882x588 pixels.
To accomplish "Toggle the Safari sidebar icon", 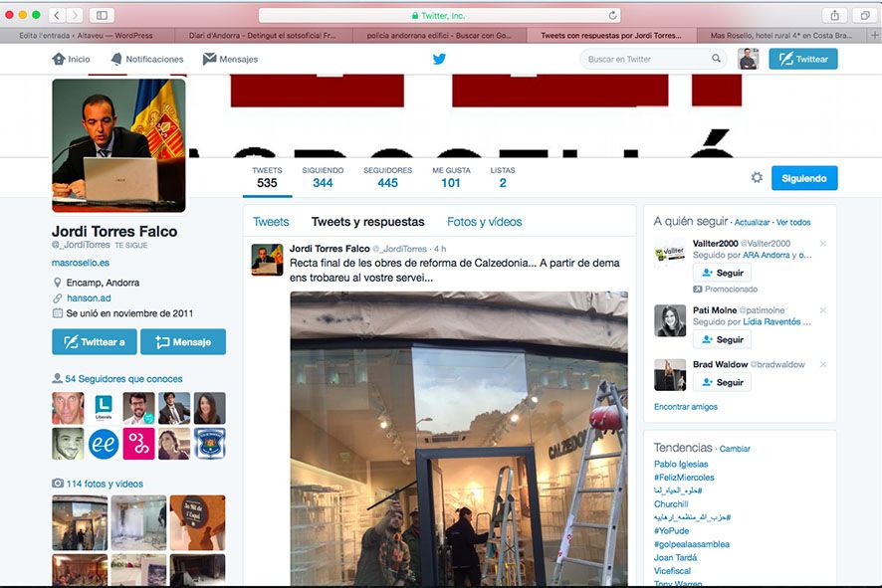I will pyautogui.click(x=102, y=15).
